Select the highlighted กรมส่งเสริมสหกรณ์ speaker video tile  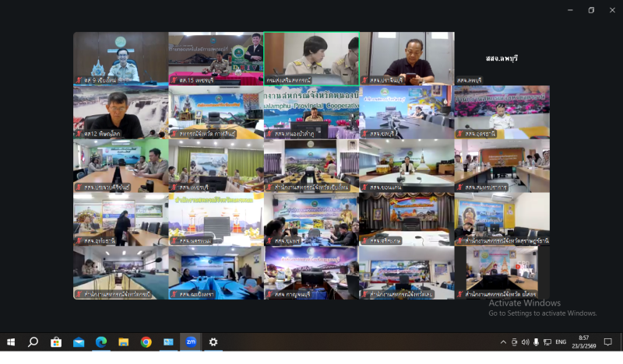point(311,58)
